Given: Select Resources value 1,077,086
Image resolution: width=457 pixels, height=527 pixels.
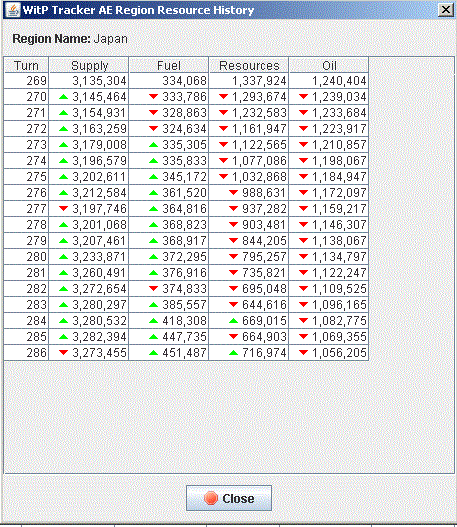Looking at the screenshot, I should tap(259, 161).
